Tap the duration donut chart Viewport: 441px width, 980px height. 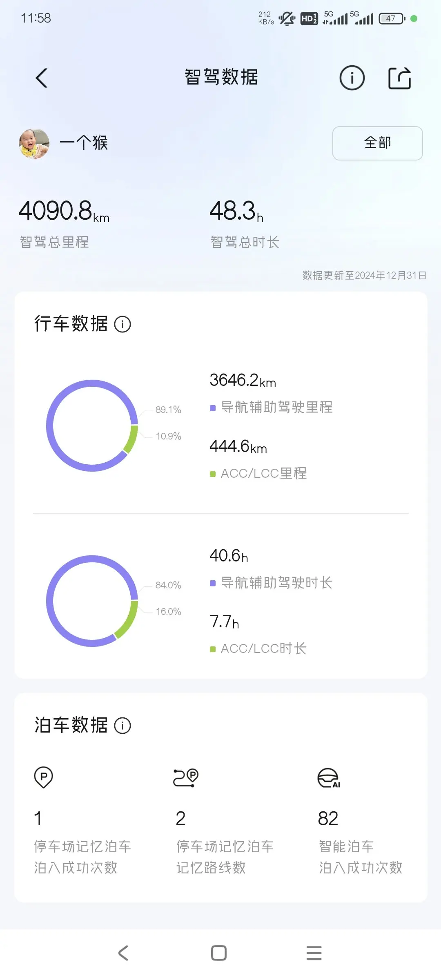(x=92, y=601)
